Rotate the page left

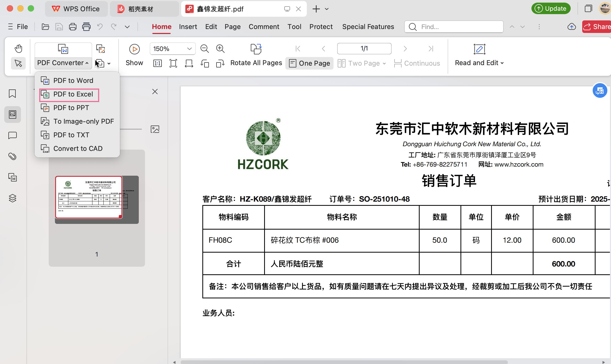point(205,63)
